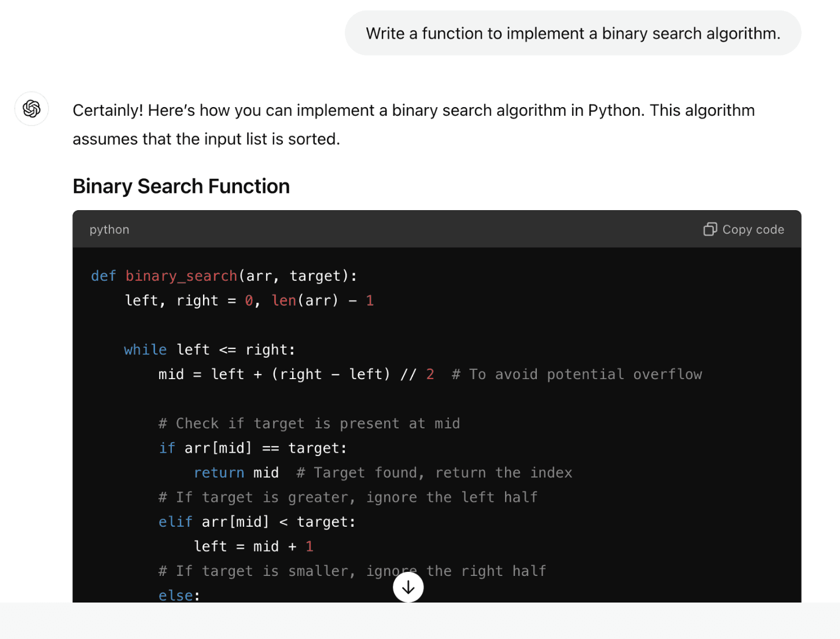The image size is (840, 639).
Task: Click the 'elif arr[mid] < target:' line
Action: tap(257, 522)
